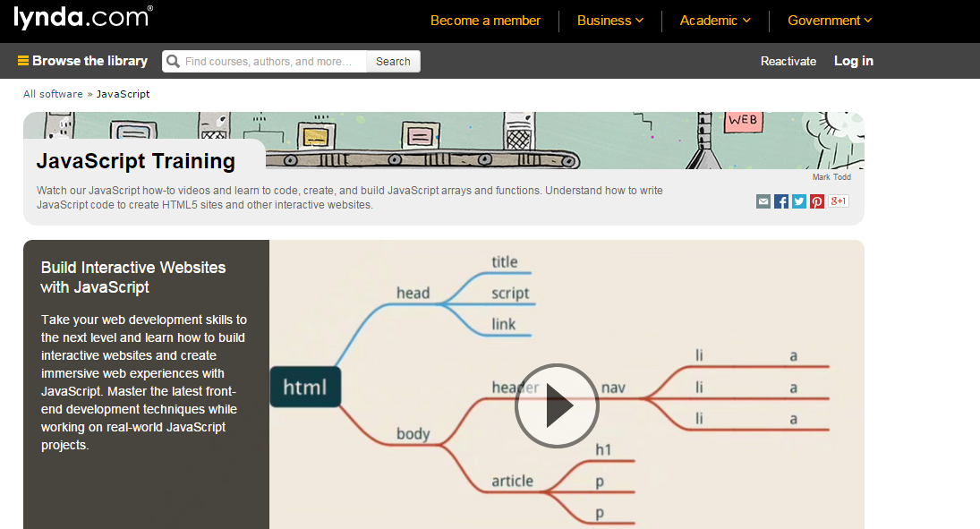The image size is (980, 529).
Task: Pin this page with Pinterest icon
Action: point(817,201)
